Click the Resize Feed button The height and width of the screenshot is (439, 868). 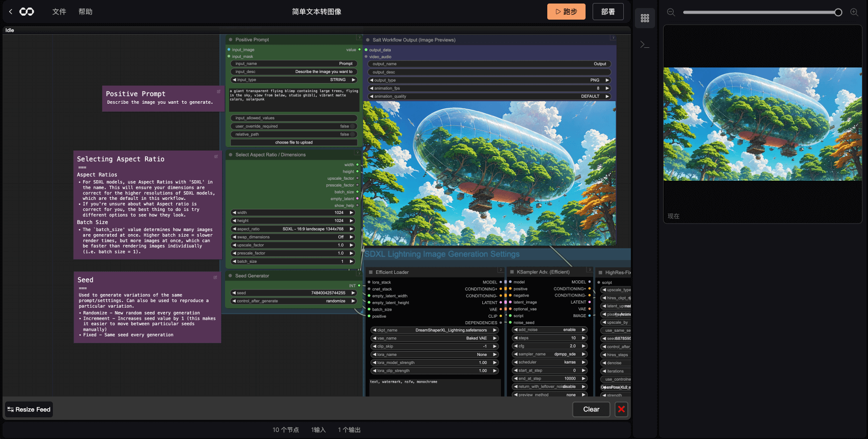click(x=29, y=409)
